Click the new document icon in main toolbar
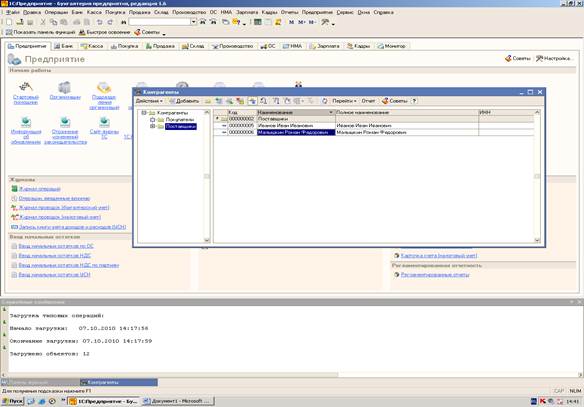The width and height of the screenshot is (584, 407). (x=9, y=22)
